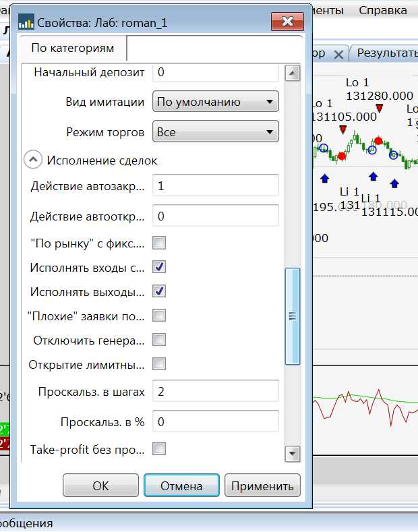Click the Отмена button
418x532 pixels.
pos(181,485)
